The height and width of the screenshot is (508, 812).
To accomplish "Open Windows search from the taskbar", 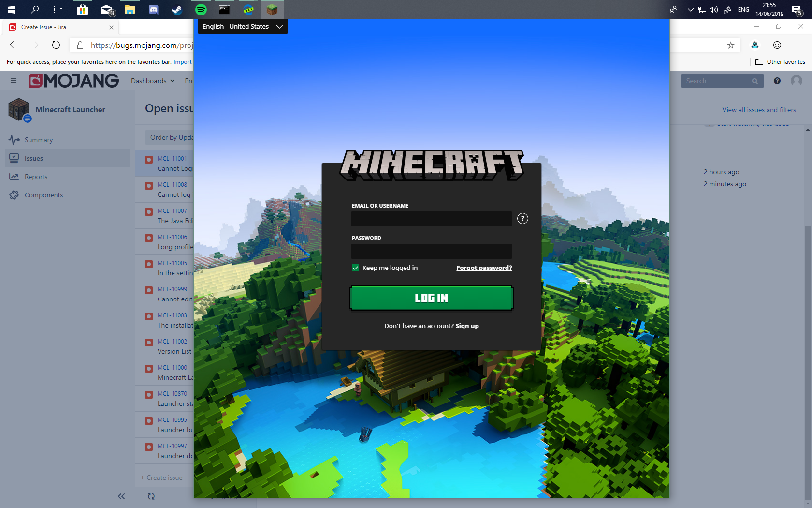I will click(35, 10).
